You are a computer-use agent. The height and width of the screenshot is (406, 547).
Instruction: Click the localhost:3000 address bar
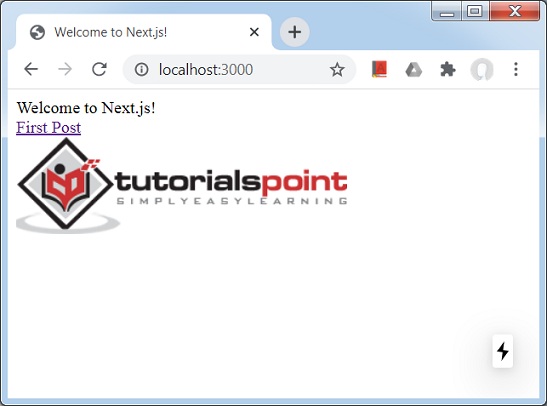click(x=239, y=69)
